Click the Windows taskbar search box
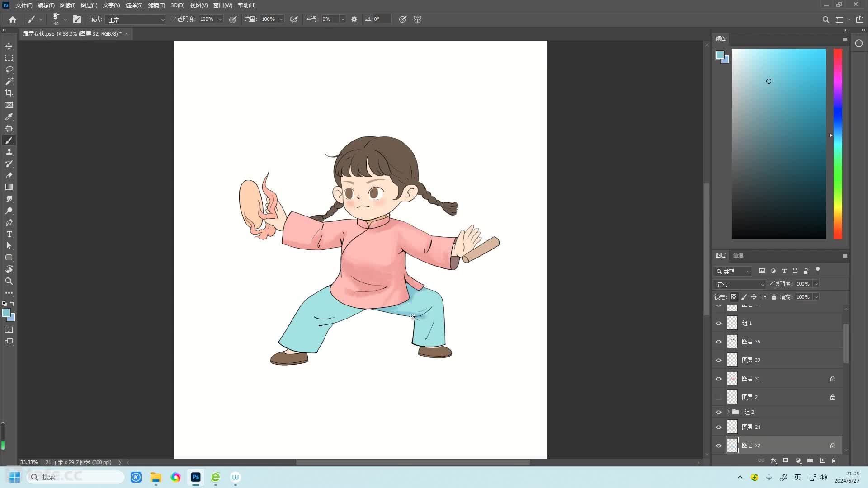This screenshot has width=868, height=488. (x=75, y=477)
